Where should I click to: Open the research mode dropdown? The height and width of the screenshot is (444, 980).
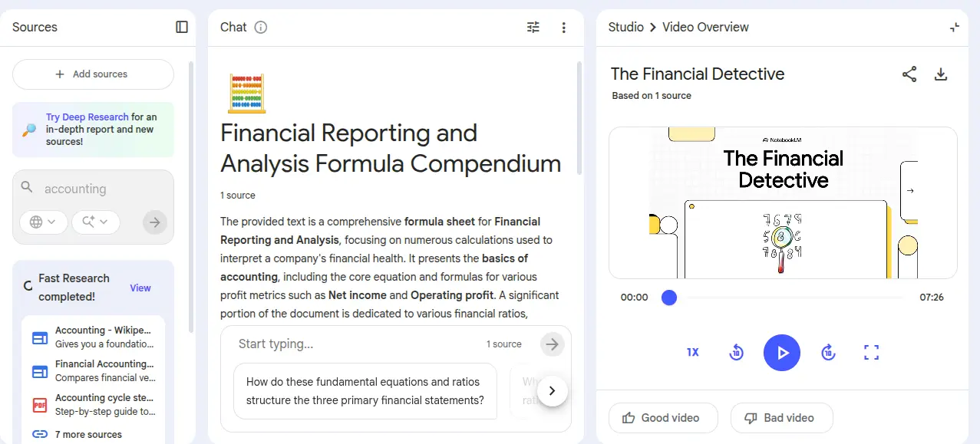tap(95, 222)
